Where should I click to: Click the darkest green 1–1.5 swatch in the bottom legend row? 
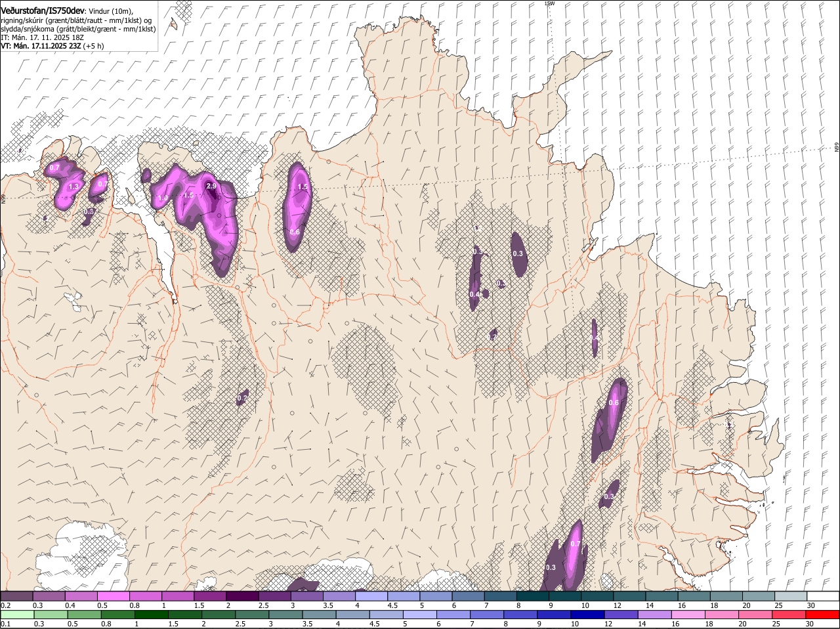coord(152,615)
